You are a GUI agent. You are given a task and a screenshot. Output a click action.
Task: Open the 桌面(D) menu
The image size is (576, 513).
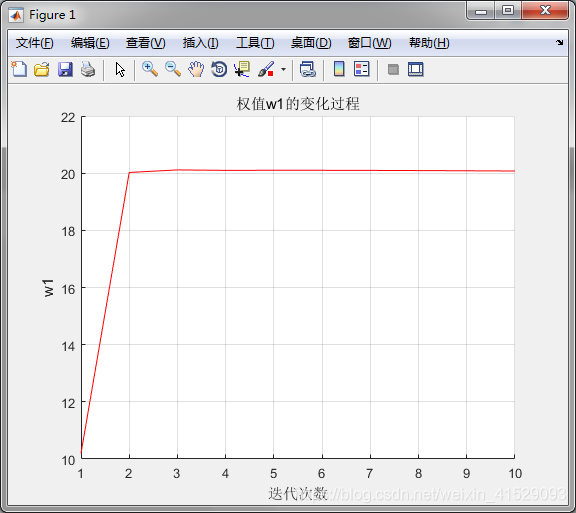click(x=311, y=43)
